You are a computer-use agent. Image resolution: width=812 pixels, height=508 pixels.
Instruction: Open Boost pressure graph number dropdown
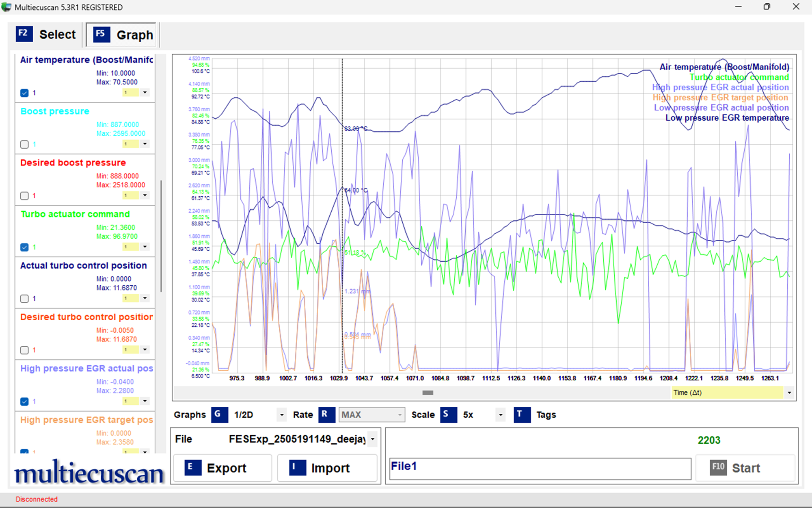coord(145,144)
